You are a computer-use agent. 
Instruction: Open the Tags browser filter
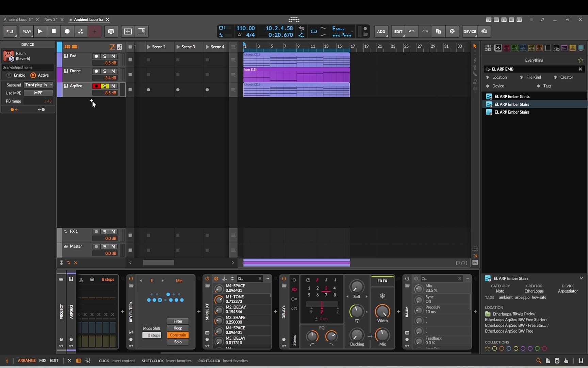tap(544, 86)
